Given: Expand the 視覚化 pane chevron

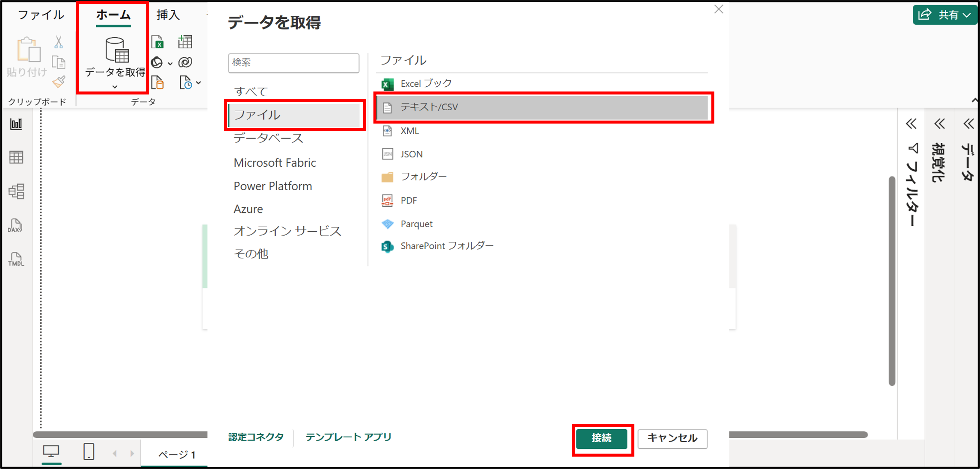Looking at the screenshot, I should coord(939,124).
